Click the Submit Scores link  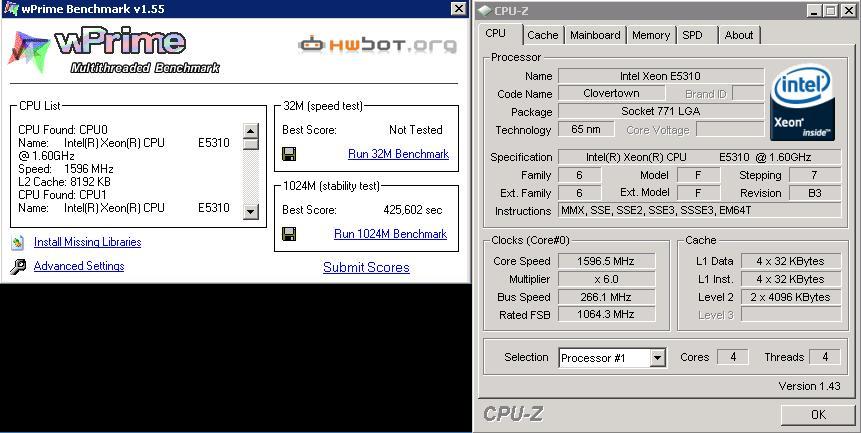[x=366, y=267]
